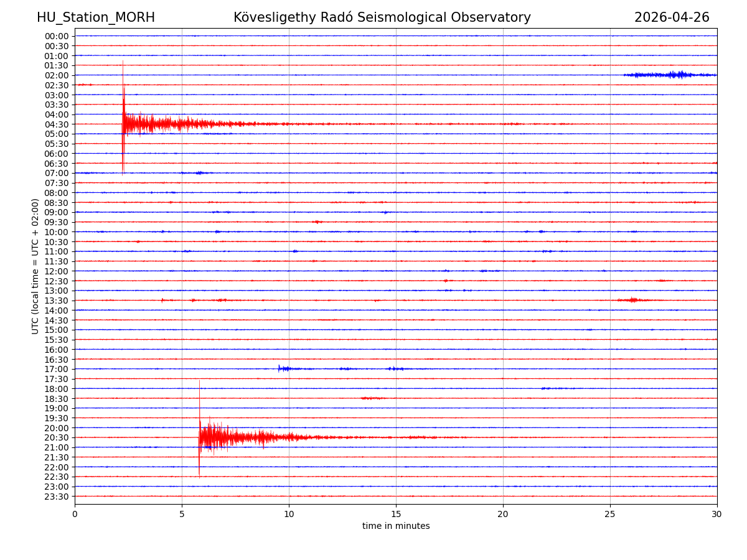
Task: Click the 'time in minutes' X-axis label
Action: pyautogui.click(x=396, y=526)
